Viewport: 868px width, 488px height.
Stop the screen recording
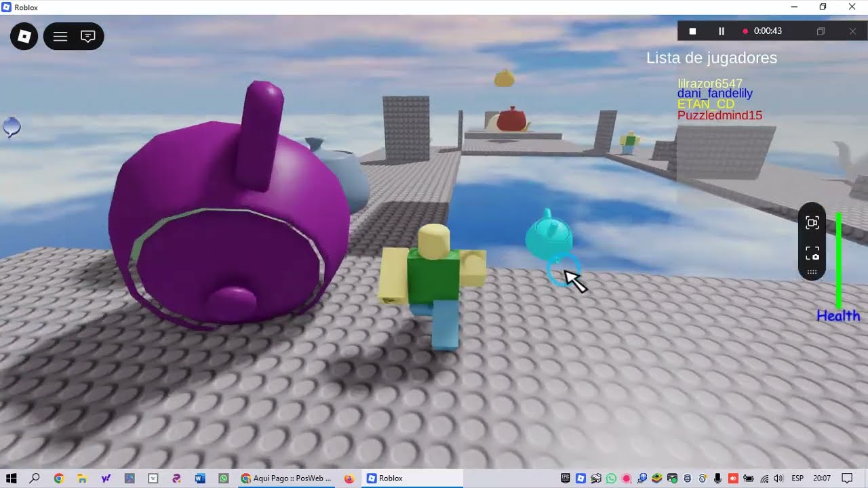692,31
